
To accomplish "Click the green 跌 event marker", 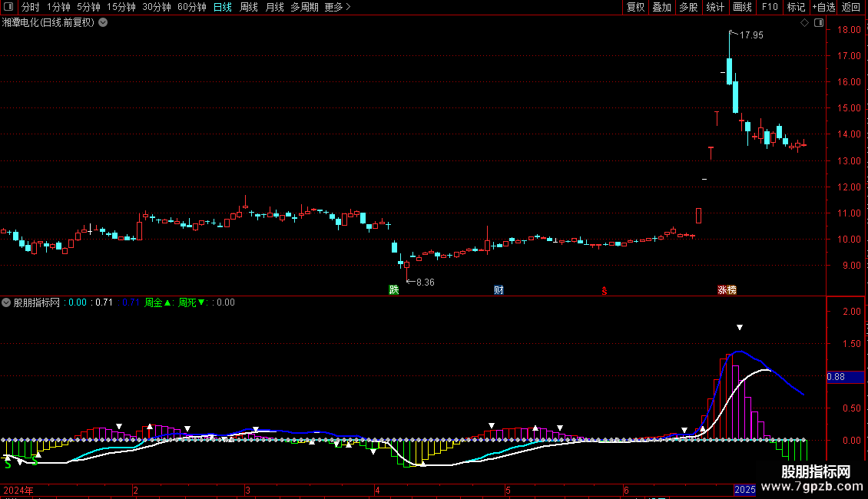I will [393, 290].
